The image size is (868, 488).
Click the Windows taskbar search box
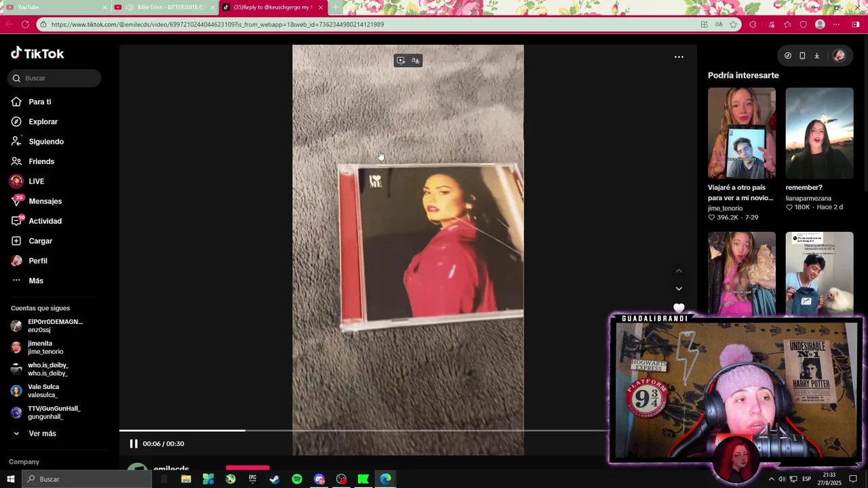87,479
